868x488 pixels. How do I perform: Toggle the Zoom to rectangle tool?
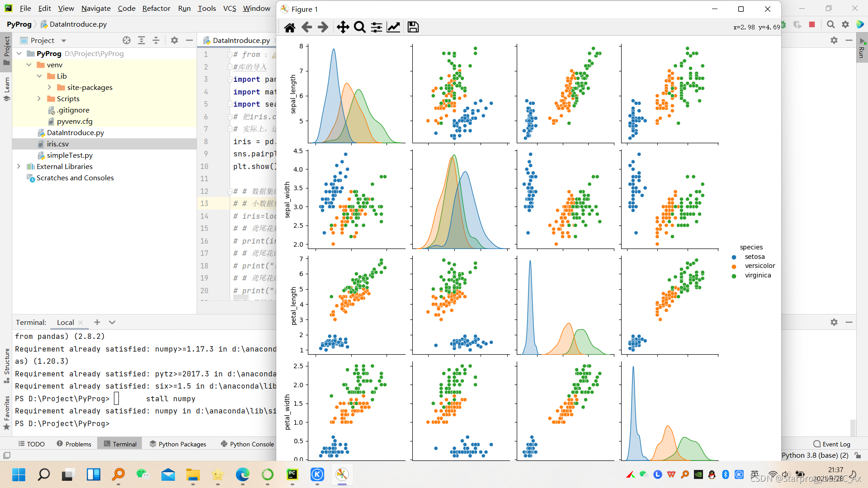(360, 27)
